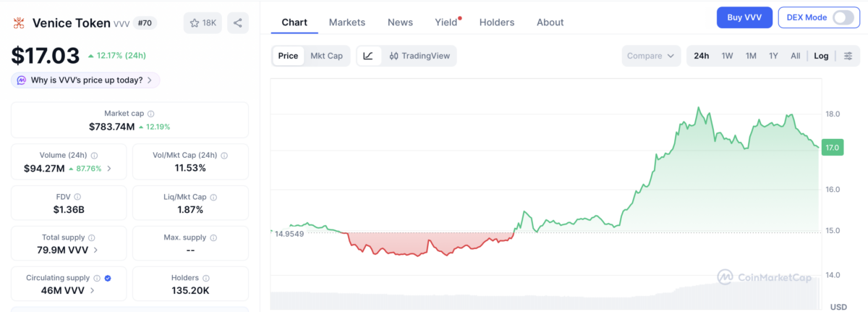Screen dimensions: 868x312
Task: Add VVV to watchlist via star button
Action: [203, 23]
